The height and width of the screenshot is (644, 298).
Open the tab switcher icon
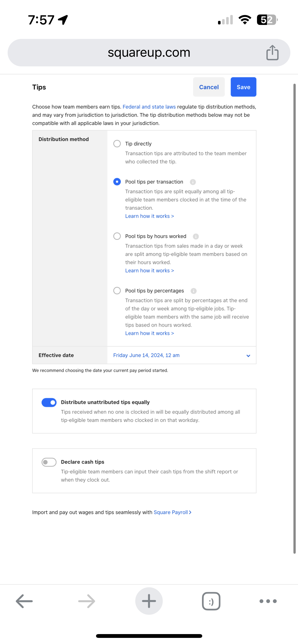pos(211,601)
